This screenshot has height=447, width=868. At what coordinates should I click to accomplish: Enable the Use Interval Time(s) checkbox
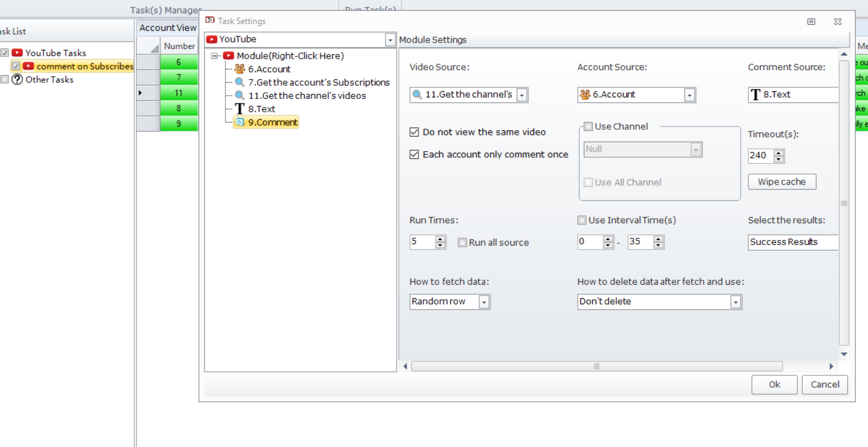(582, 220)
